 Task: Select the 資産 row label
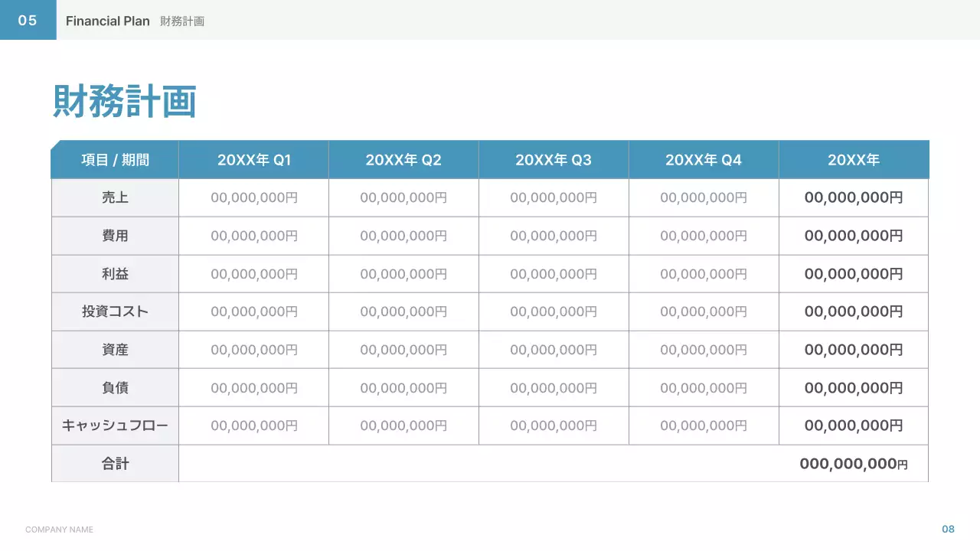coord(115,350)
